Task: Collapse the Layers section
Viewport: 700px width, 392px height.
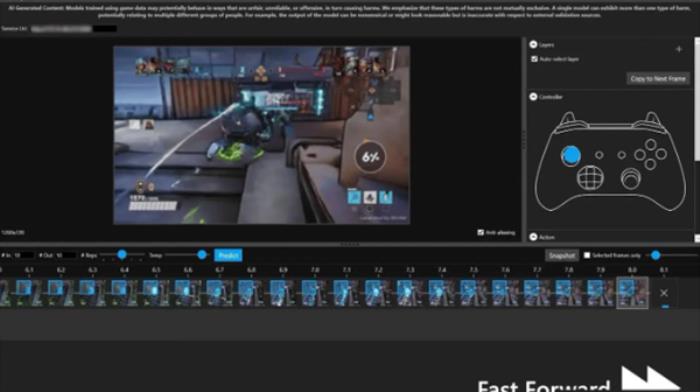Action: [533, 45]
